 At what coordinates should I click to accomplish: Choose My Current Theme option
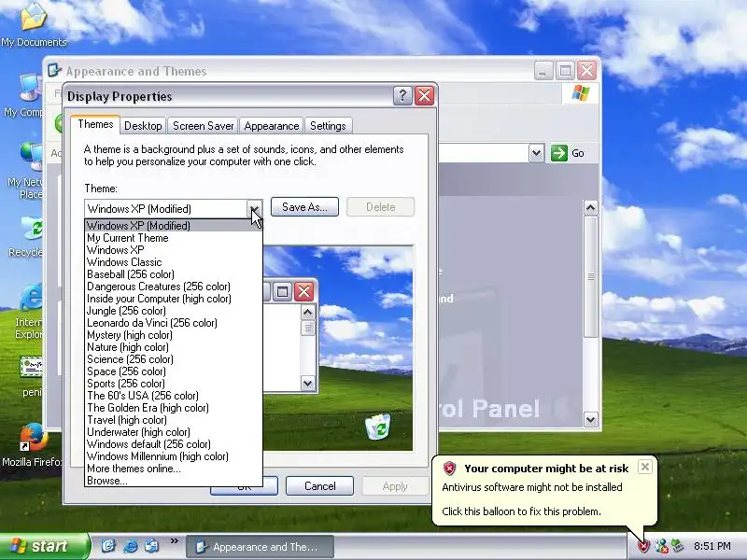click(x=174, y=238)
